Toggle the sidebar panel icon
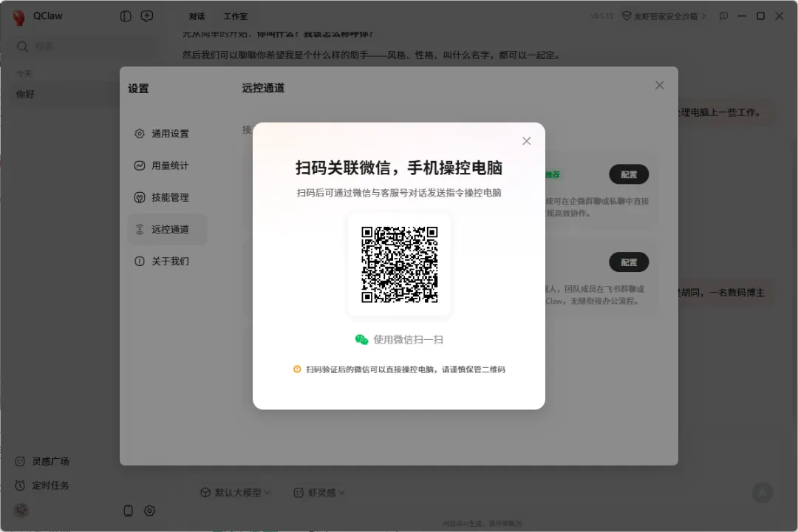Image resolution: width=798 pixels, height=532 pixels. (126, 16)
